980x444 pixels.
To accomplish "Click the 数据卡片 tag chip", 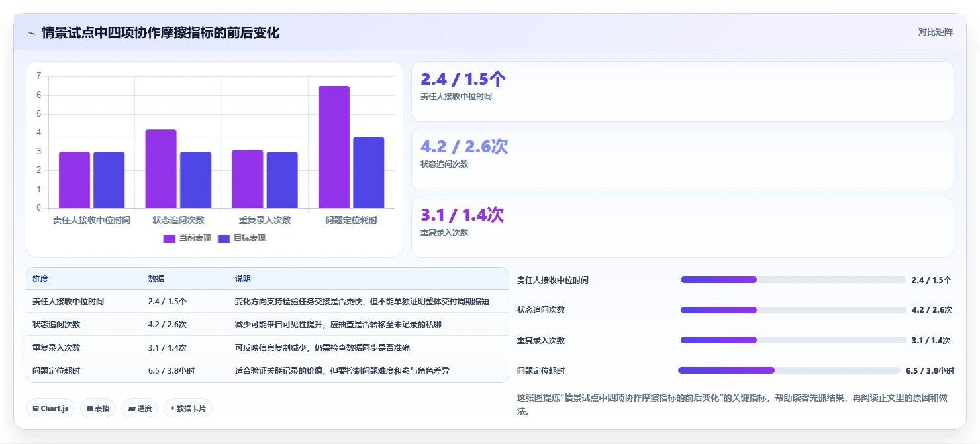I will click(x=188, y=408).
